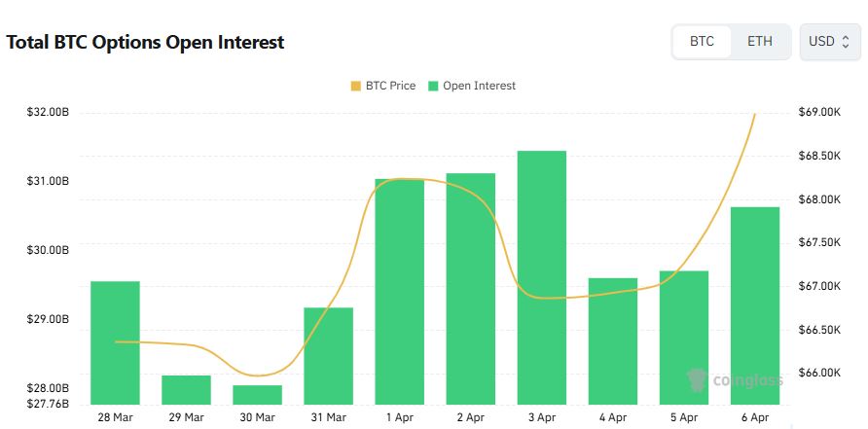
Task: Toggle BTC Price legend series
Action: (390, 86)
